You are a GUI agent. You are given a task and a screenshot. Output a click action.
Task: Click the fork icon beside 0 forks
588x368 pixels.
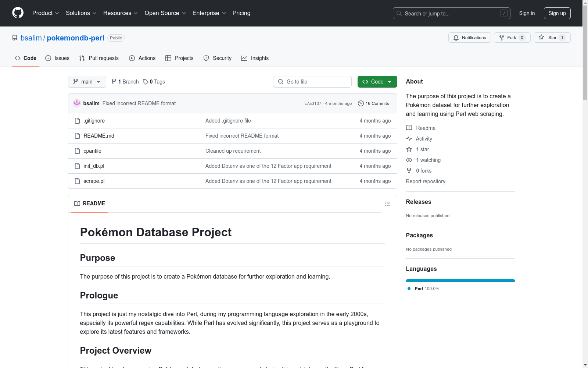pyautogui.click(x=409, y=171)
